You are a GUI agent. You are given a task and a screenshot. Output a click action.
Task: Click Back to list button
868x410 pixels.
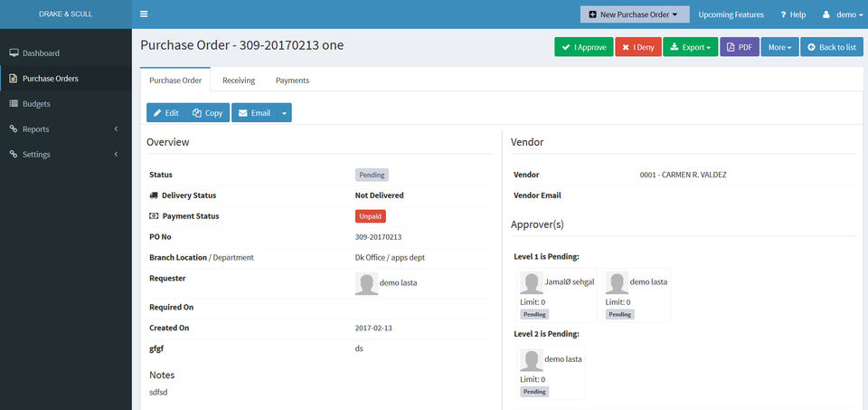(832, 47)
